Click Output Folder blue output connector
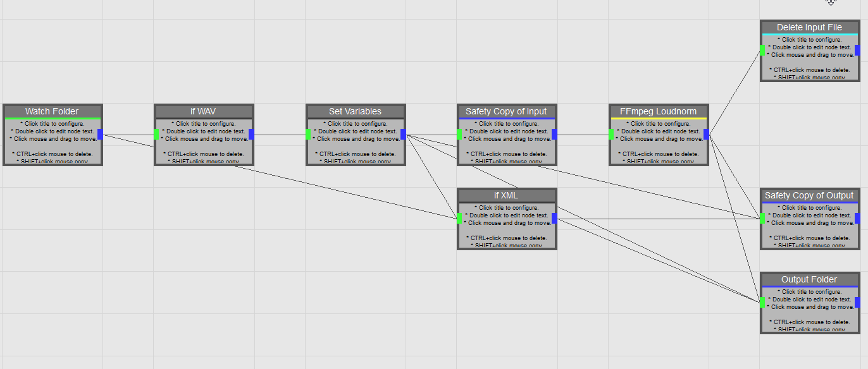 click(857, 302)
